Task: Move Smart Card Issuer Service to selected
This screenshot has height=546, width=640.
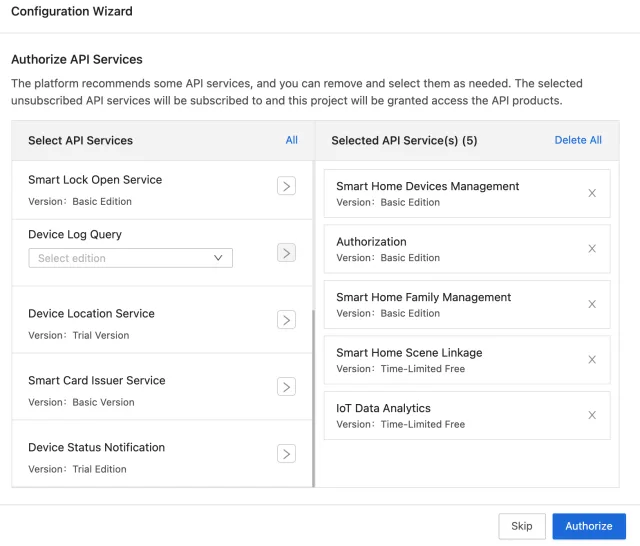Action: (286, 387)
